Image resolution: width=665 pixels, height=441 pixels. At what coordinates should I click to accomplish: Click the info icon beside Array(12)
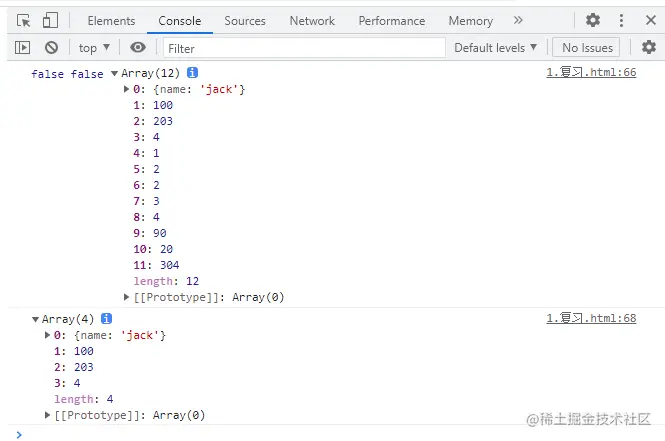coord(192,73)
